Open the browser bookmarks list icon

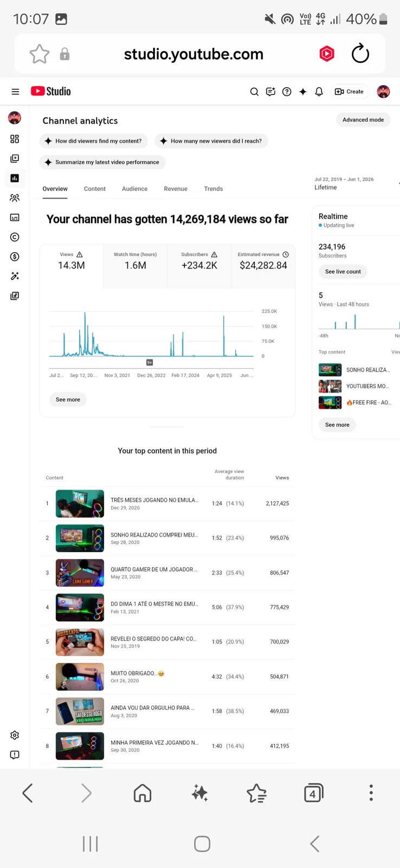click(x=256, y=793)
